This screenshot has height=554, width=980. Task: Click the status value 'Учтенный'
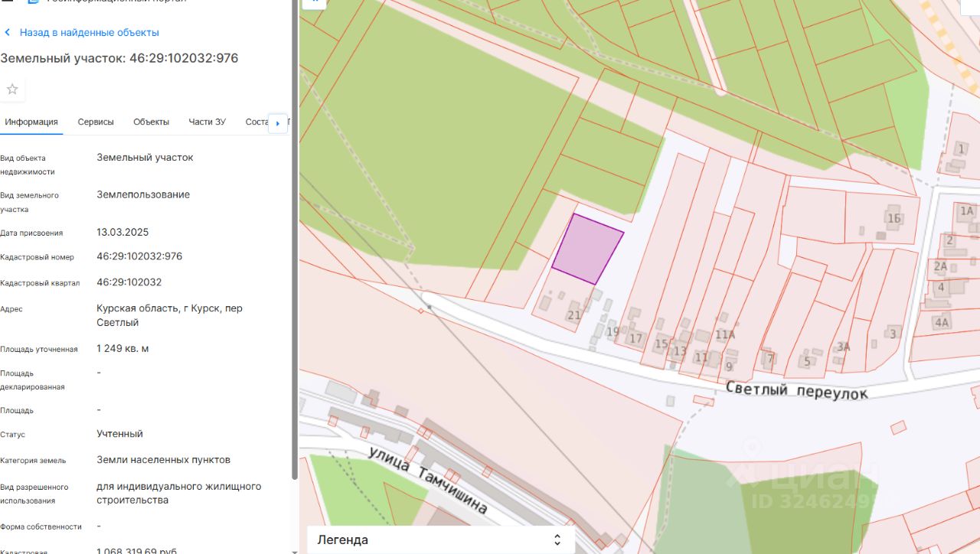pyautogui.click(x=119, y=434)
